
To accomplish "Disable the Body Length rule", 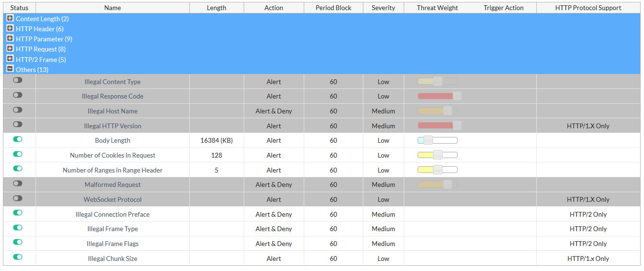I will [x=18, y=139].
